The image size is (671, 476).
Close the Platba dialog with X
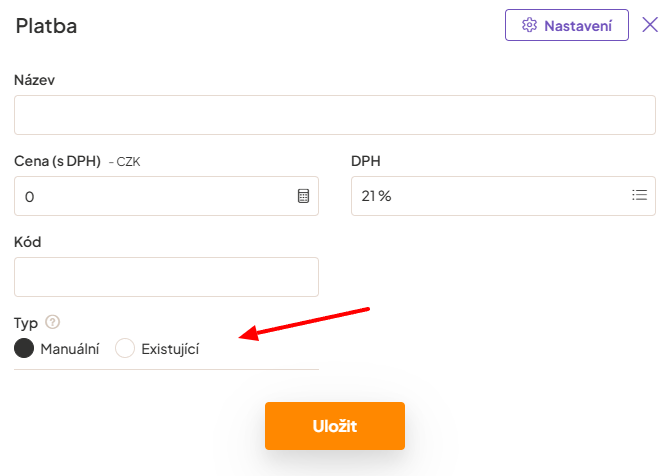[x=650, y=26]
